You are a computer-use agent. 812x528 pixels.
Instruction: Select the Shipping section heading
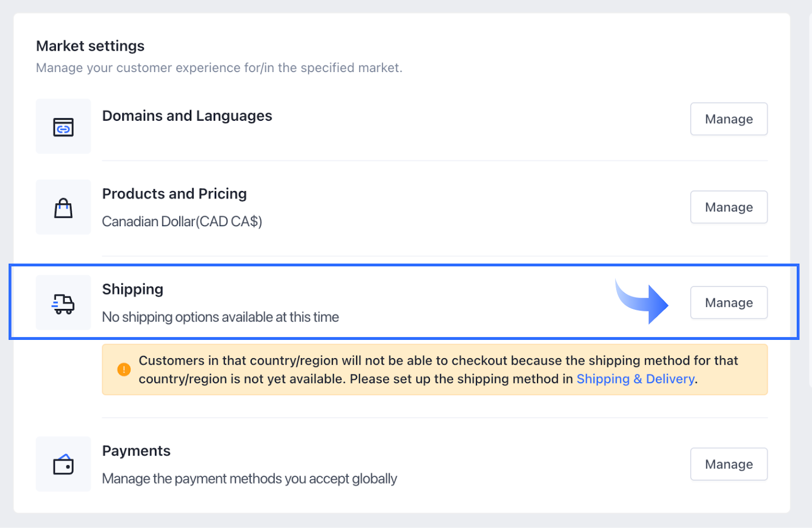(133, 290)
